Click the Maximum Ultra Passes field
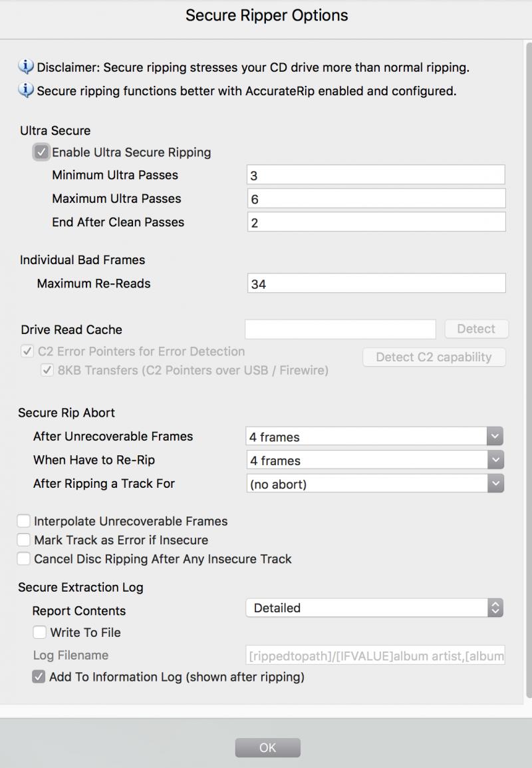Viewport: 532px width, 768px height. click(375, 198)
